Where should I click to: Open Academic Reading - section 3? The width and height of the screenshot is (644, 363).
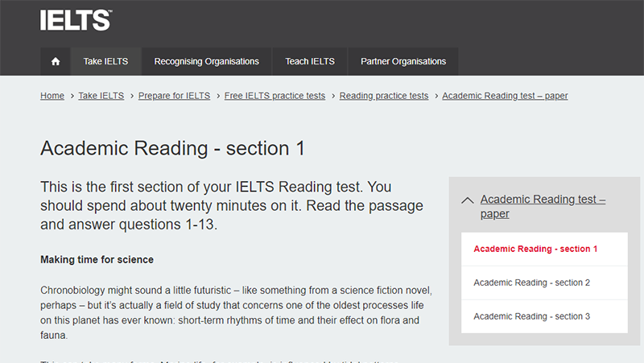pos(532,316)
